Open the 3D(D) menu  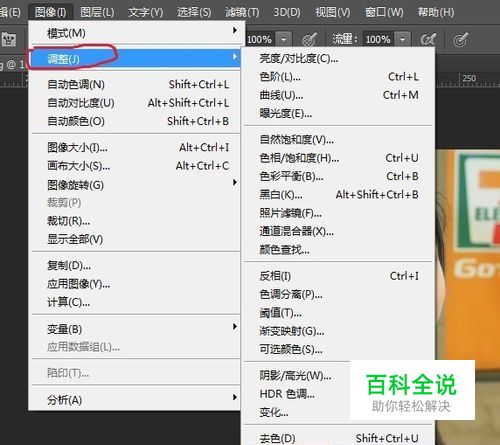287,12
